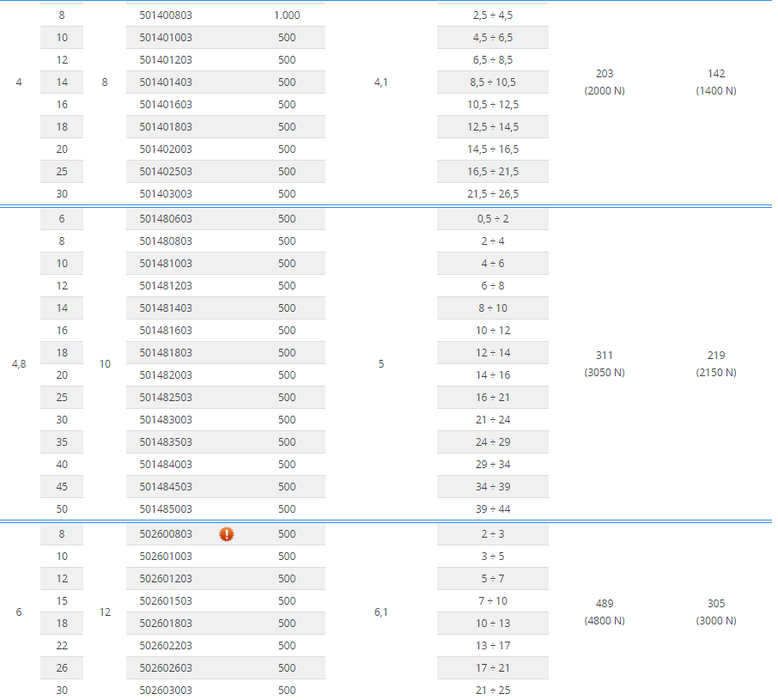Click the 489 (4800 N) value

605,612
